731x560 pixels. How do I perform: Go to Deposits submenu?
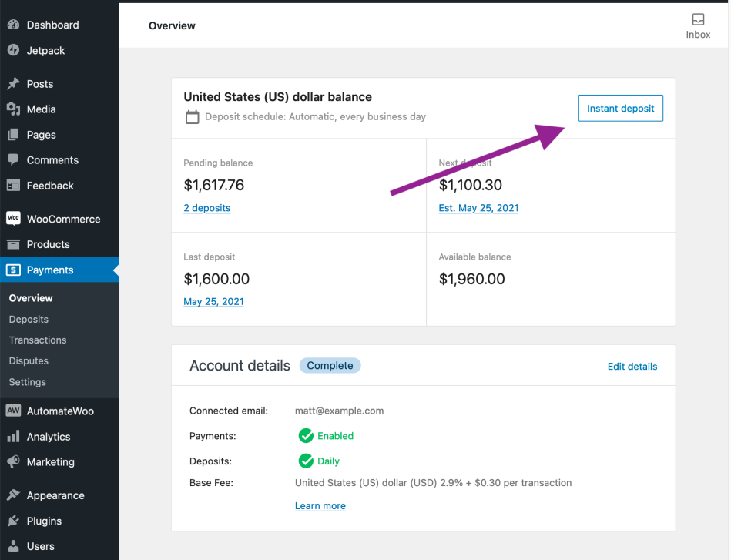tap(29, 319)
